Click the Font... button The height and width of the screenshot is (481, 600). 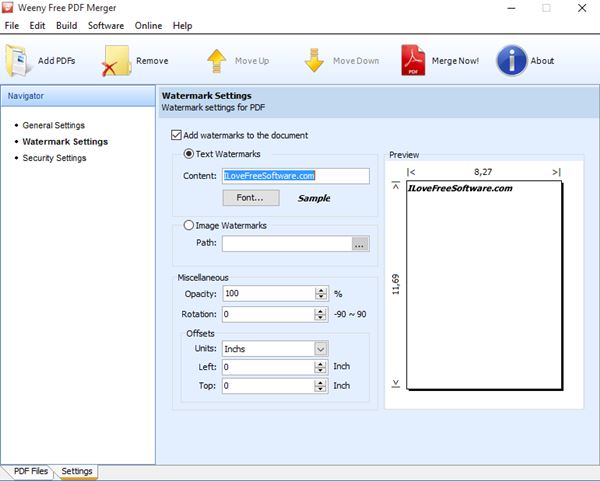250,198
